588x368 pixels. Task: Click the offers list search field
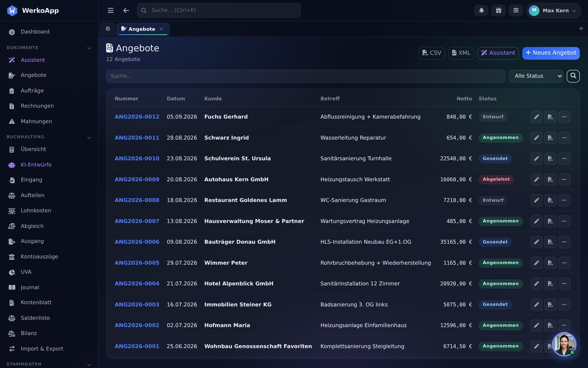[x=305, y=76]
